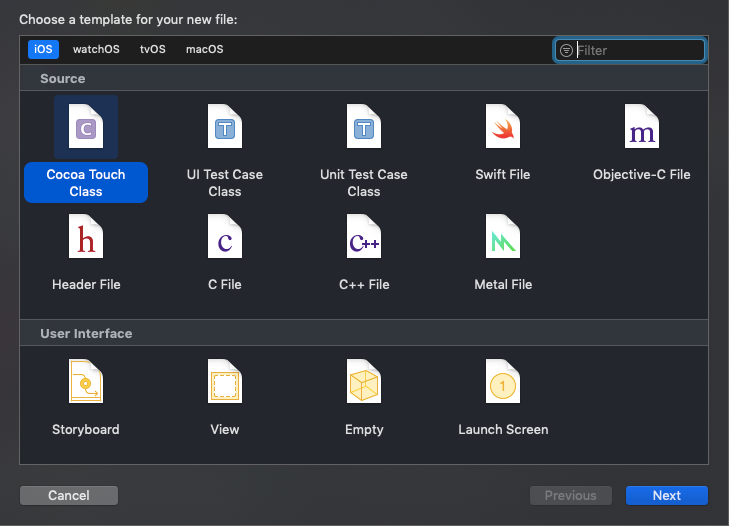Click the "C File" label

pyautogui.click(x=225, y=284)
